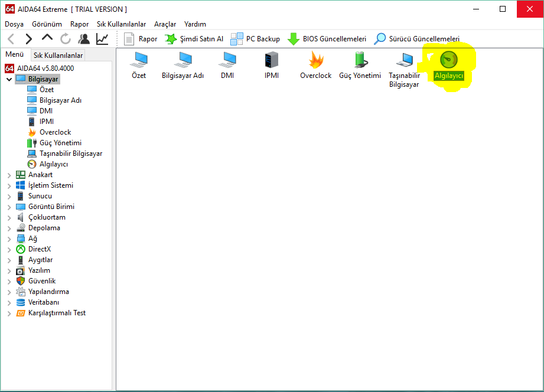The image size is (544, 392).
Task: Open the Görünüm menu
Action: click(x=47, y=24)
